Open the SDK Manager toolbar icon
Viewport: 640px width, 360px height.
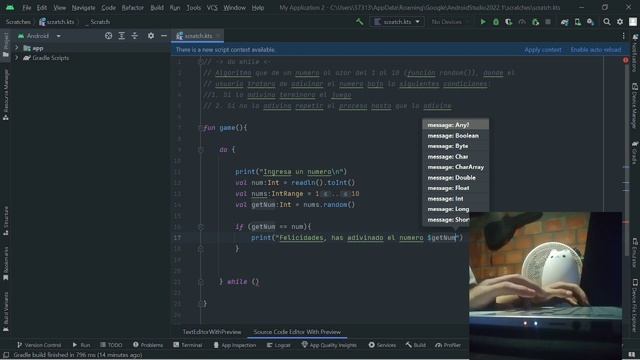[x=591, y=22]
